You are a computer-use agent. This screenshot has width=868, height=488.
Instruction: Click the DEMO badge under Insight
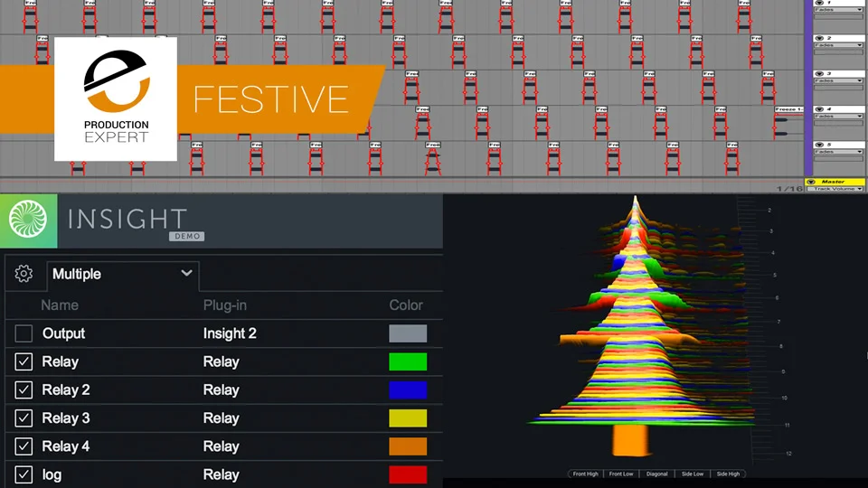186,236
